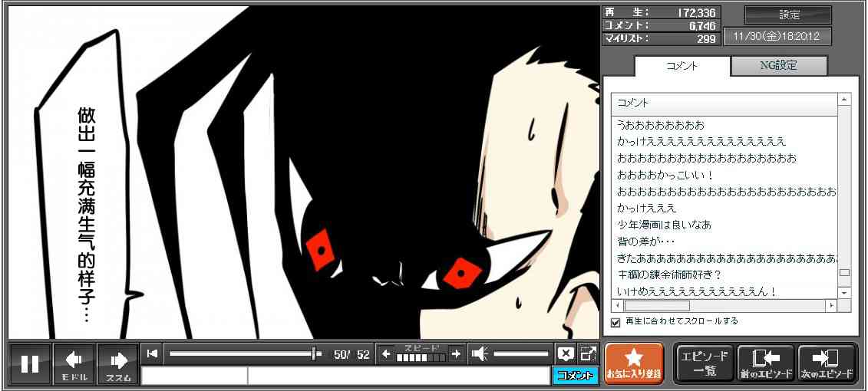Screen dimensions: 868x391
Task: Select the コメント tab
Action: (x=681, y=66)
